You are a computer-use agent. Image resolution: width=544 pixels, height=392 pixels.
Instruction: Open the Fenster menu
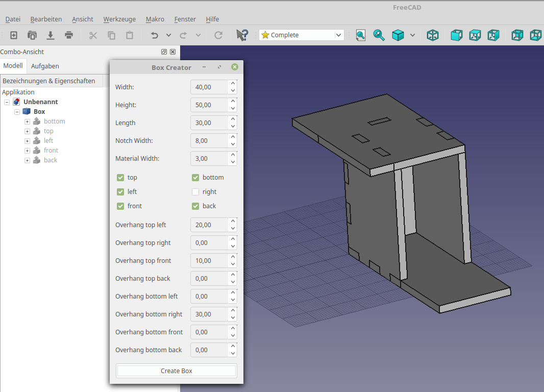click(185, 19)
